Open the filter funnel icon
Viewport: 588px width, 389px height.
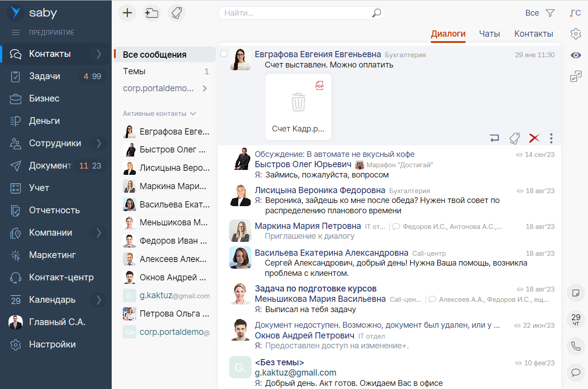tap(550, 13)
